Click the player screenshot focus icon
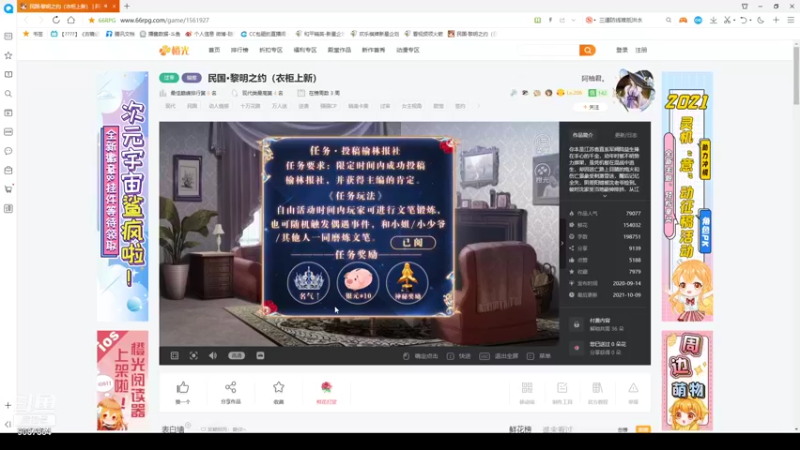 pyautogui.click(x=193, y=356)
